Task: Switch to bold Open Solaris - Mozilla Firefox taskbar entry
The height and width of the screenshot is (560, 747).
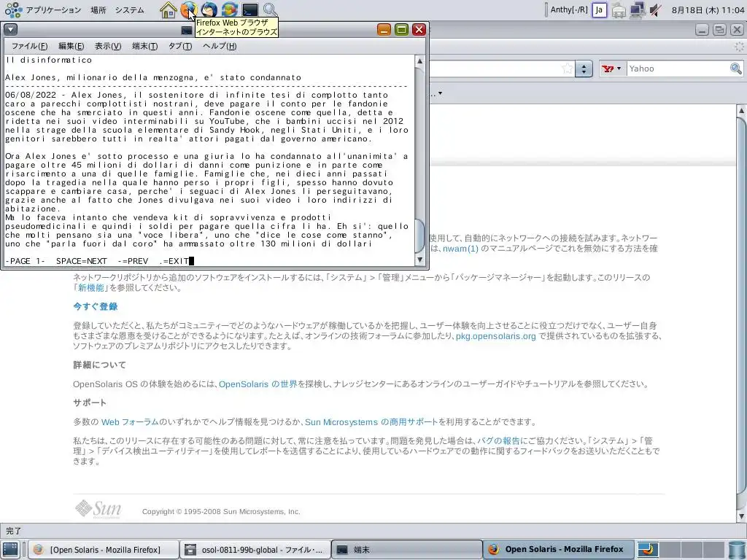Action: pyautogui.click(x=558, y=550)
